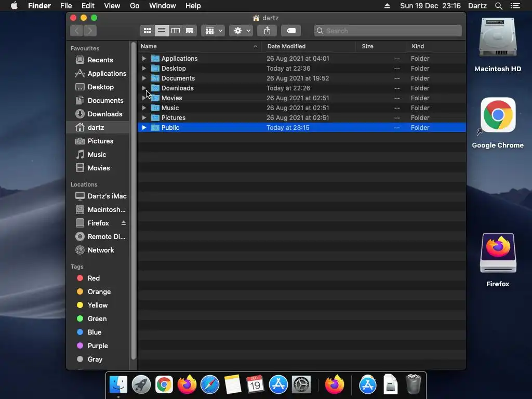Select the Documents folder in list

(x=302, y=78)
